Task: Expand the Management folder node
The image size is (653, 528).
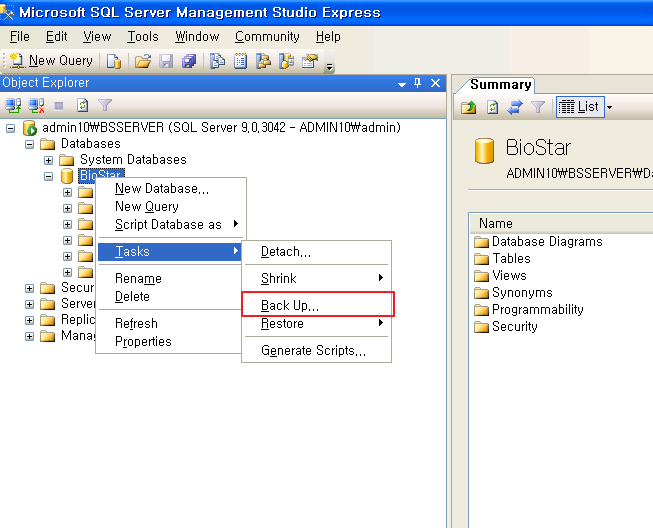Action: [30, 336]
